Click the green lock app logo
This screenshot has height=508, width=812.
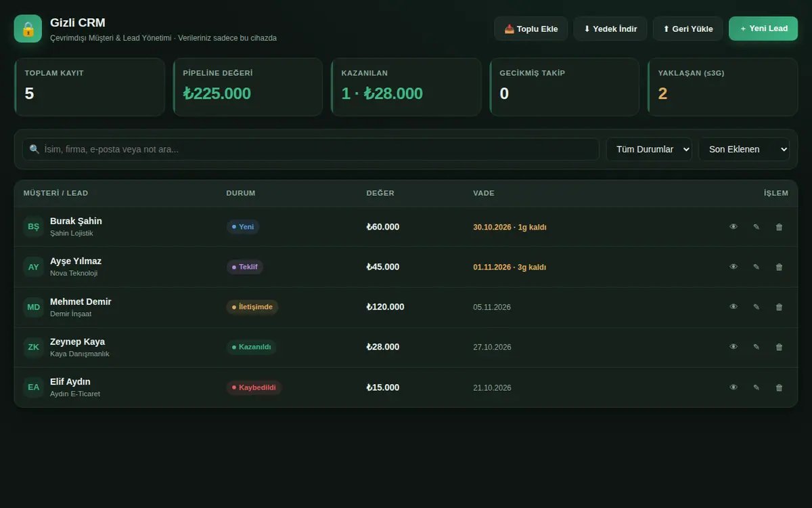[28, 28]
